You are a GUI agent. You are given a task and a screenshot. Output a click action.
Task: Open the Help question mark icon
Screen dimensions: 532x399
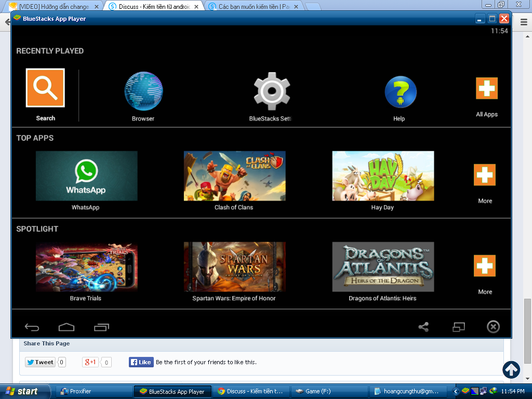[x=401, y=91]
